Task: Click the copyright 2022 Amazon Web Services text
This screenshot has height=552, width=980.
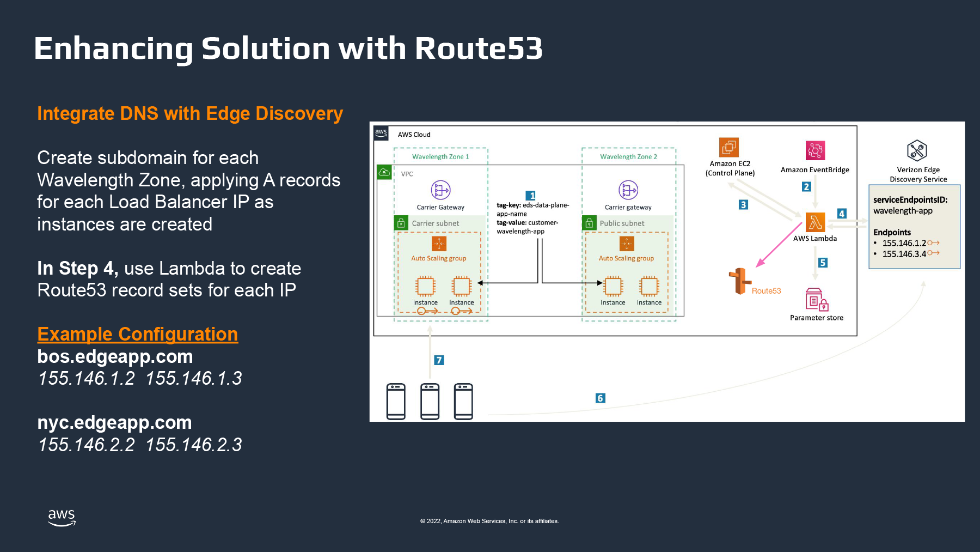Action: (x=489, y=521)
